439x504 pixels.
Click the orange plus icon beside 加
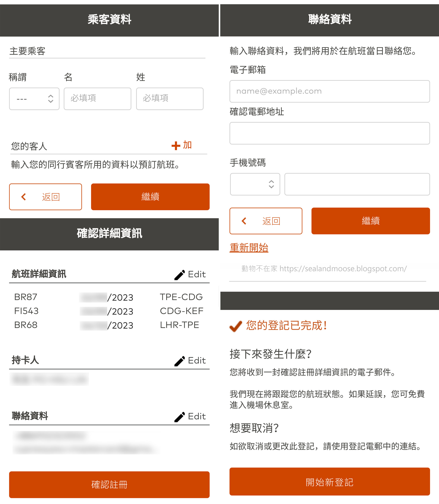176,145
